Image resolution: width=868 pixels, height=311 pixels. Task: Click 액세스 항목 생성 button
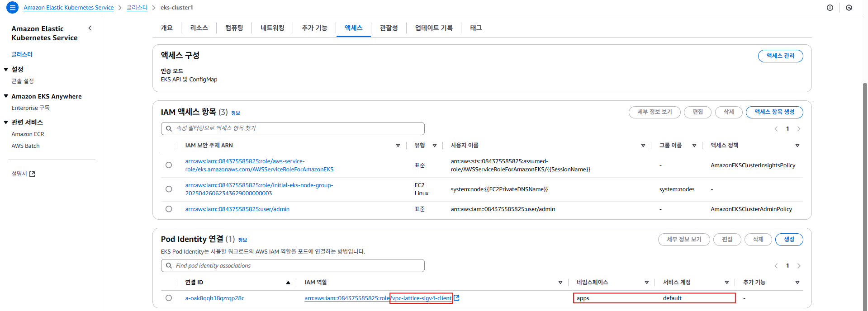(774, 112)
